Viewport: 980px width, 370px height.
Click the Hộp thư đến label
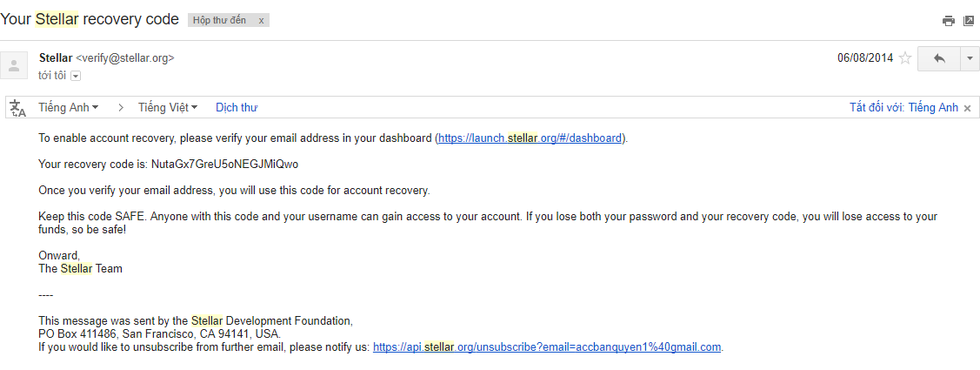(219, 20)
